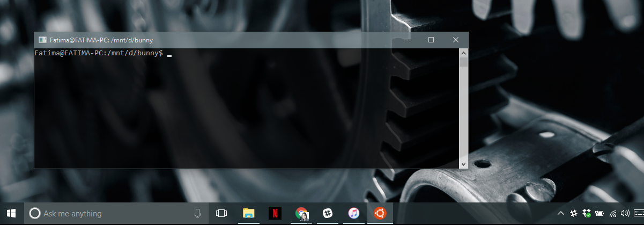Open the touch keyboard from the tray
Screen dimensions: 644x225
pos(638,213)
